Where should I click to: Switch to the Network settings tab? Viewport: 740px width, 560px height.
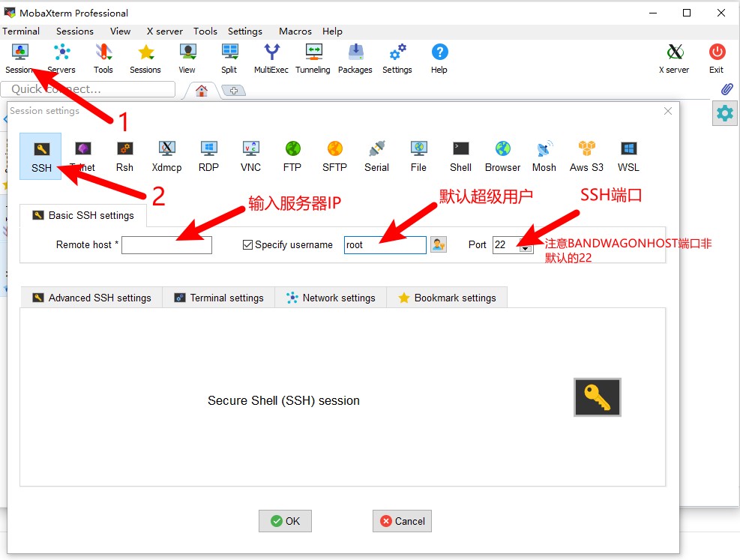[331, 298]
